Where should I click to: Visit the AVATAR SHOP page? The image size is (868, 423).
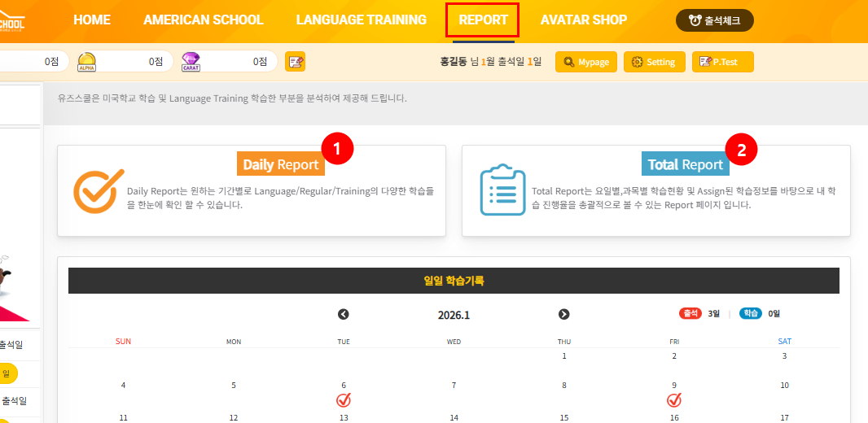click(x=584, y=20)
